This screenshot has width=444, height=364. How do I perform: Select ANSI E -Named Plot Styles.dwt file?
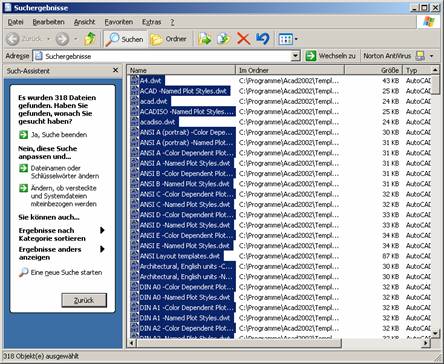pyautogui.click(x=185, y=246)
